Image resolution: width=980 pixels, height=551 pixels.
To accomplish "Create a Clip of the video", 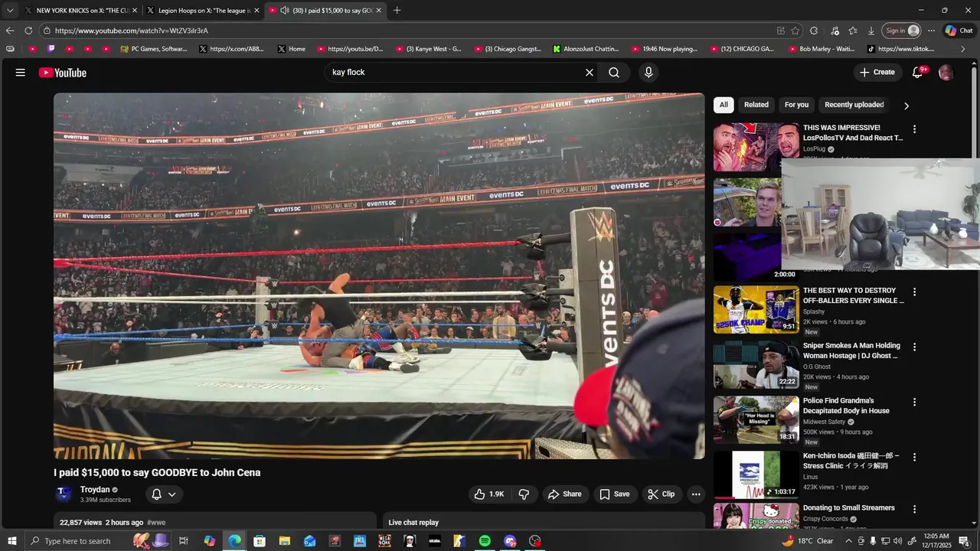I will point(661,494).
